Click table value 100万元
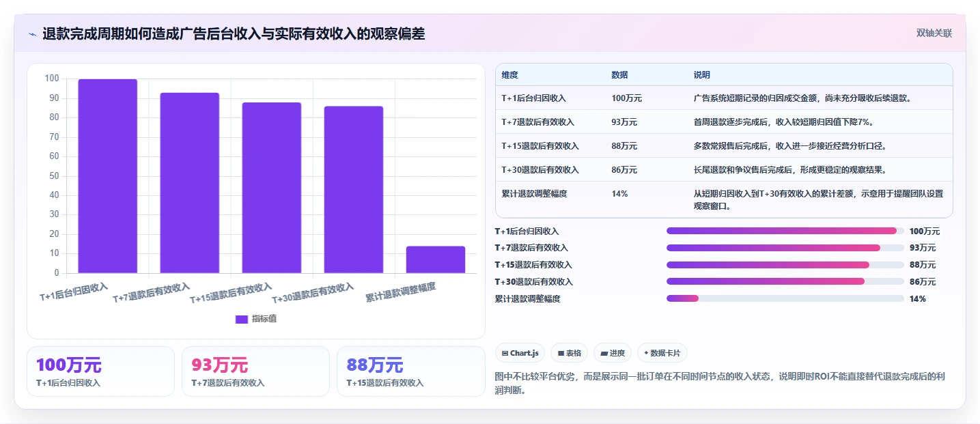Viewport: 980px width, 424px height. [627, 98]
